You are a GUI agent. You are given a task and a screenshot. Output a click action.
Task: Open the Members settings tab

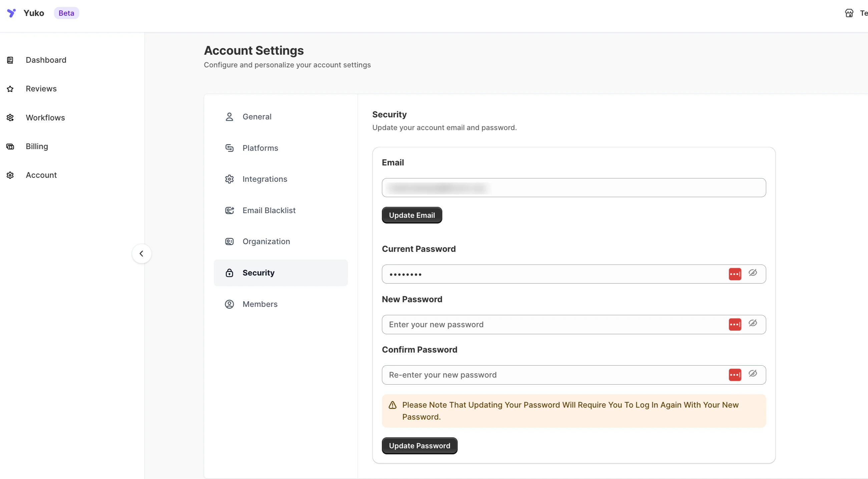[x=281, y=304]
